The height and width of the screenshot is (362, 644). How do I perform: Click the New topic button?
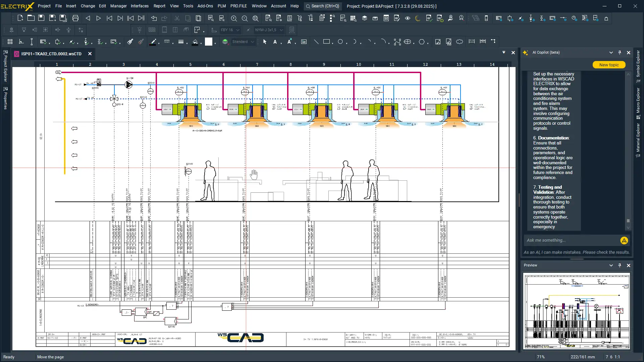point(609,65)
